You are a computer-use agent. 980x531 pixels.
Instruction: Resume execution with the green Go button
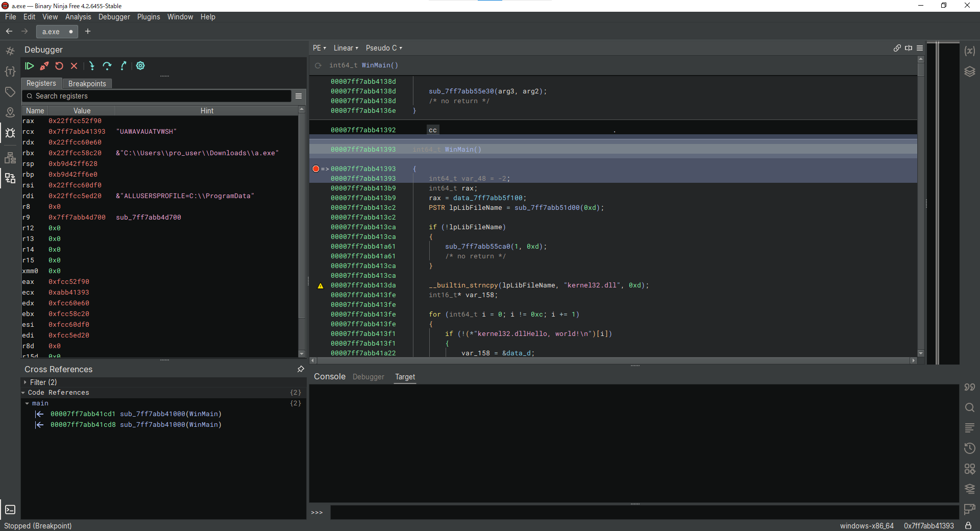point(29,66)
